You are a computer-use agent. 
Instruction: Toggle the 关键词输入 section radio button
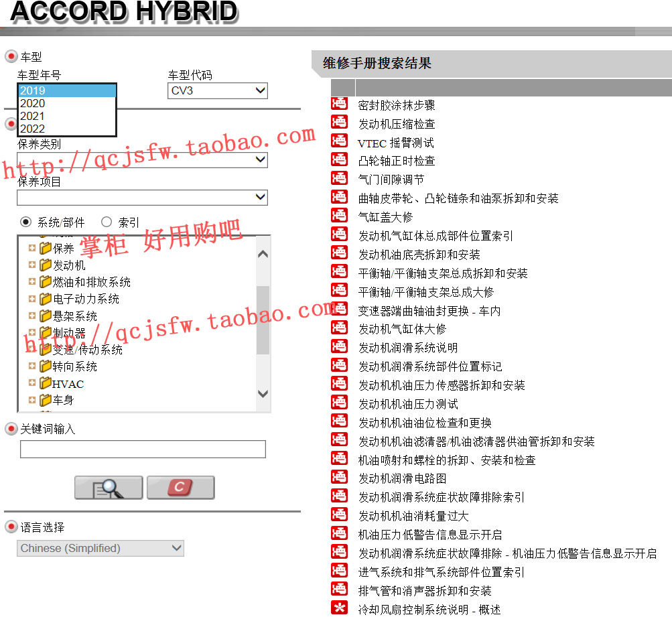[x=11, y=429]
